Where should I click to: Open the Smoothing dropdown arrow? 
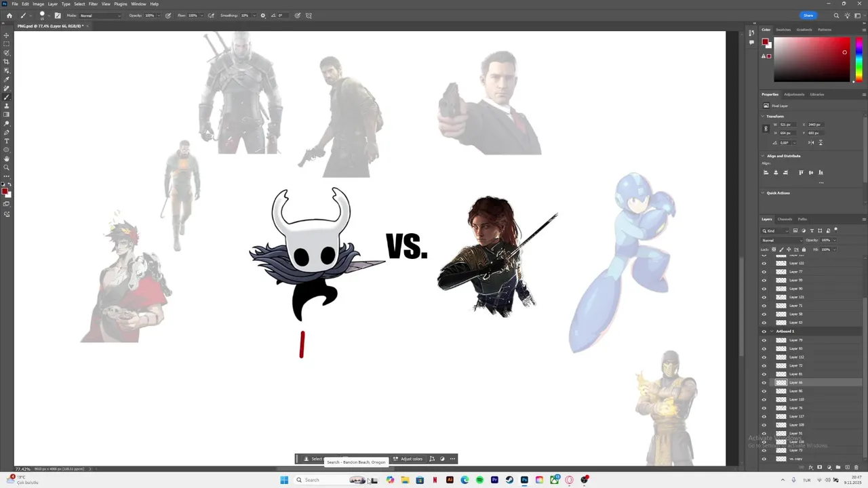pos(254,16)
